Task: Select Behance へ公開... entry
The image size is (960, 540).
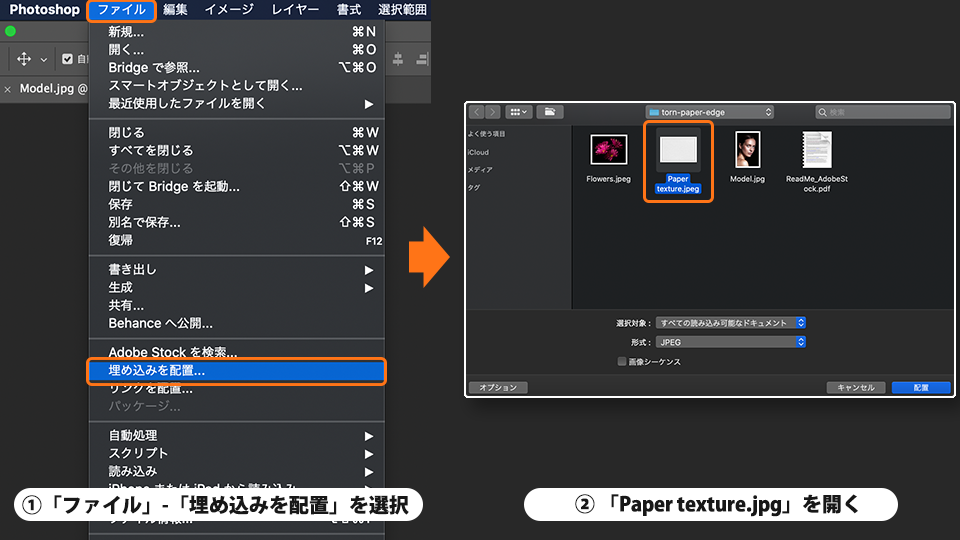Action: (x=237, y=323)
